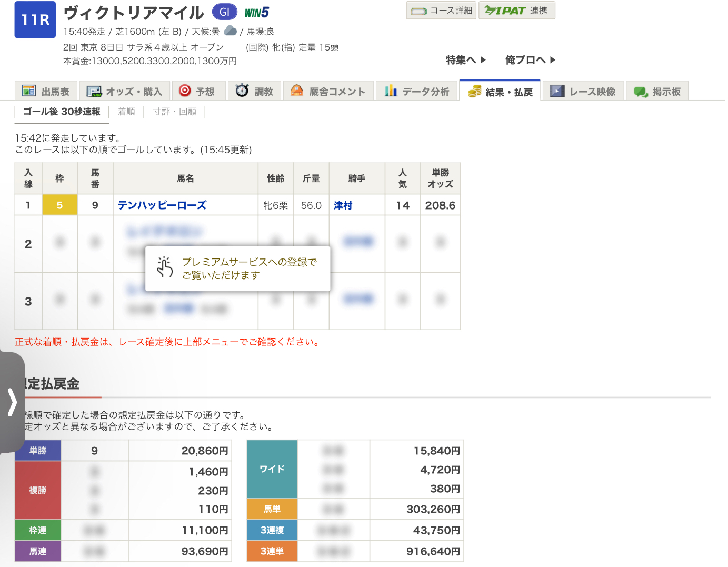Expand the 特集へ arrow link

coord(466,60)
